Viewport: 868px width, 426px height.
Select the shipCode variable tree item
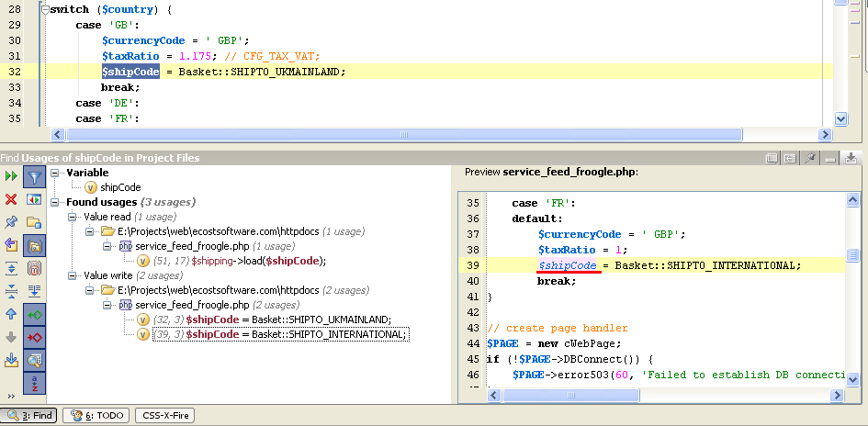tap(120, 187)
